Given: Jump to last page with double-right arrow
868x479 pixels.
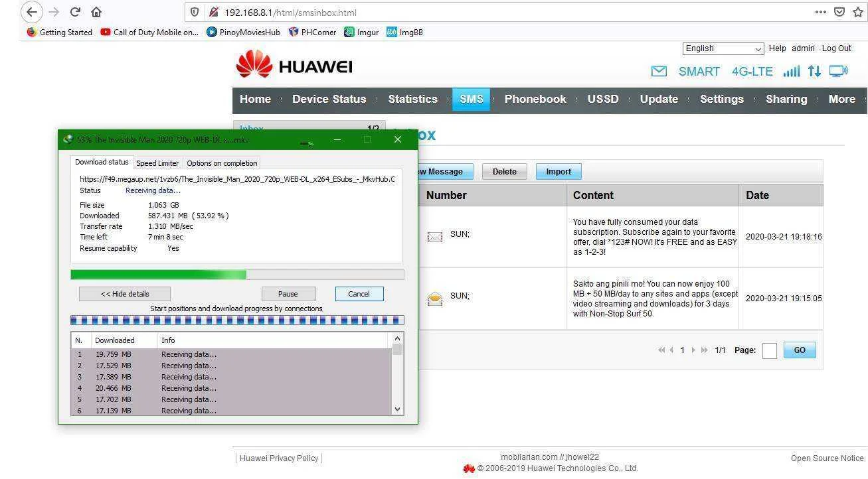Looking at the screenshot, I should [704, 350].
